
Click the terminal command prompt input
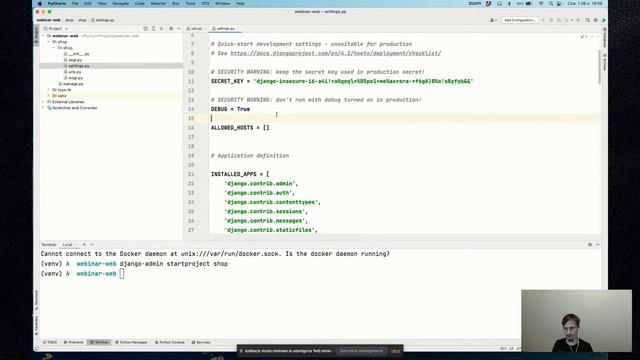[x=122, y=274]
